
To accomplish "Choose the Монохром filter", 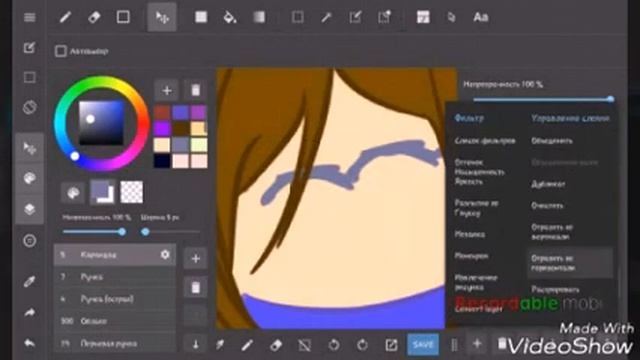I will (471, 256).
